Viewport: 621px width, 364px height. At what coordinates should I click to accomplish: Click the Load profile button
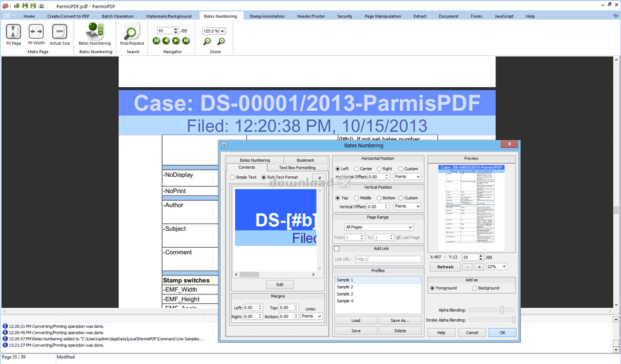(355, 320)
